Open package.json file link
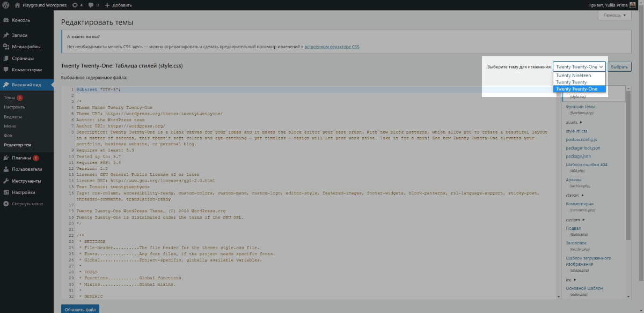Image resolution: width=644 pixels, height=313 pixels. coord(578,156)
